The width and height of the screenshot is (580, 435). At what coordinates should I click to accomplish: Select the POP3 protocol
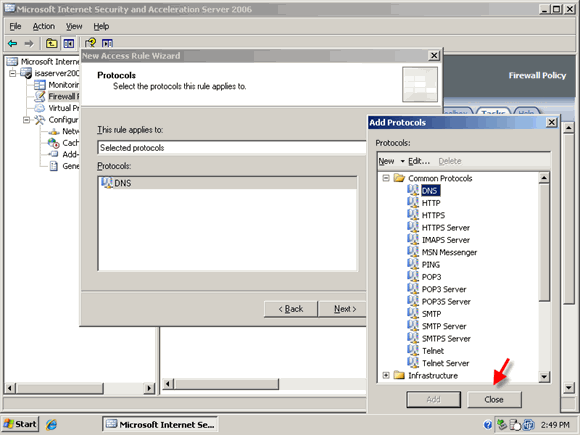pyautogui.click(x=431, y=277)
